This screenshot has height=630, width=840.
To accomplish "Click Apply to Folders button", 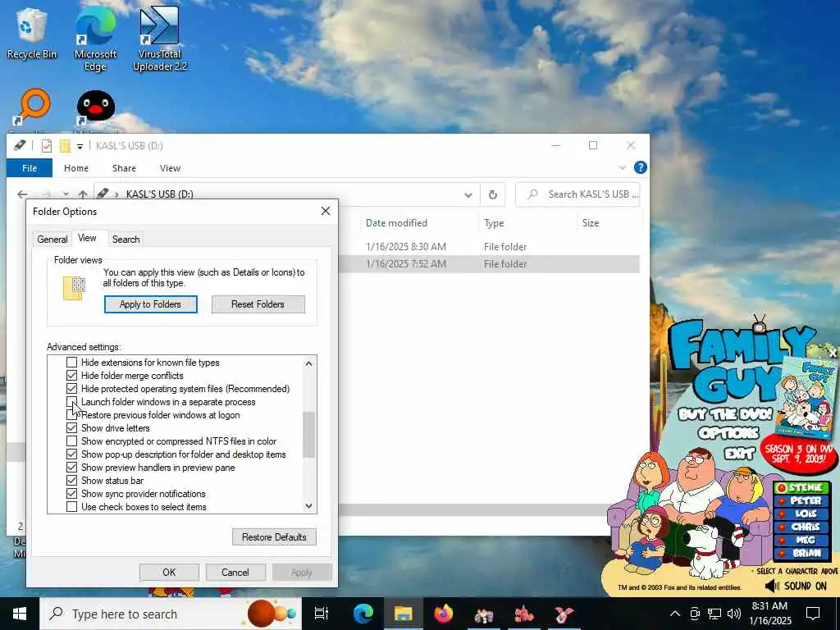I will (151, 304).
